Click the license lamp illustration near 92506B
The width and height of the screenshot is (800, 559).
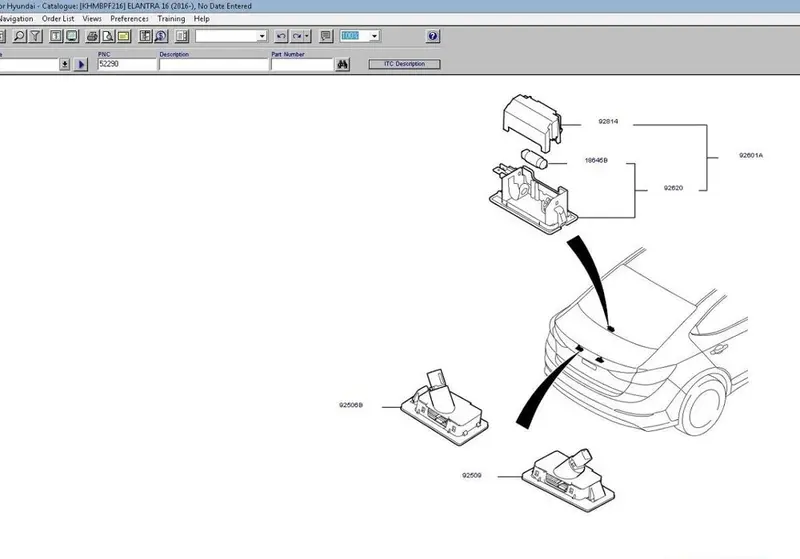point(444,408)
